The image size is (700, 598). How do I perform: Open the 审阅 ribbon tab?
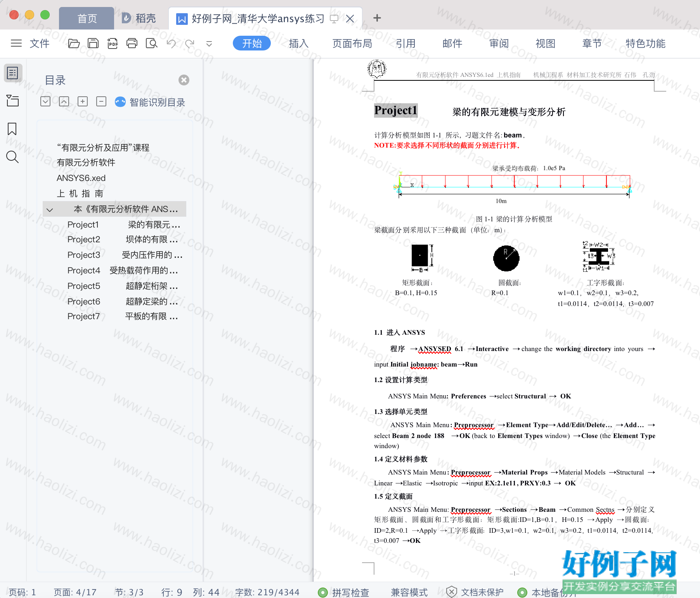[x=499, y=43]
